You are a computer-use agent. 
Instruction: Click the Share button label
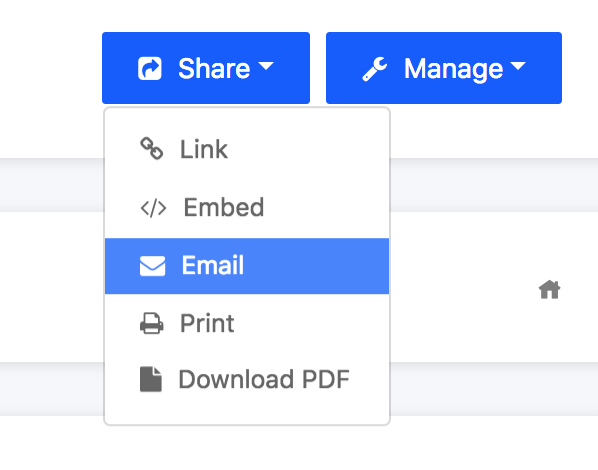[x=214, y=69]
